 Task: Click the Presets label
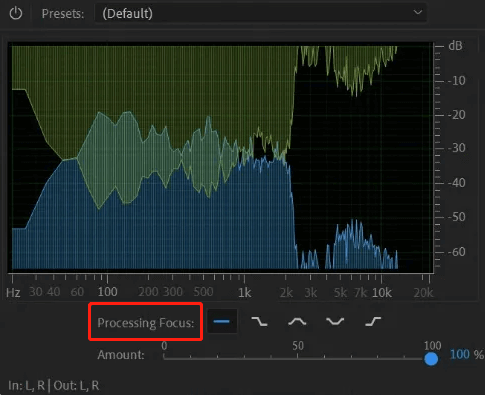click(x=63, y=14)
